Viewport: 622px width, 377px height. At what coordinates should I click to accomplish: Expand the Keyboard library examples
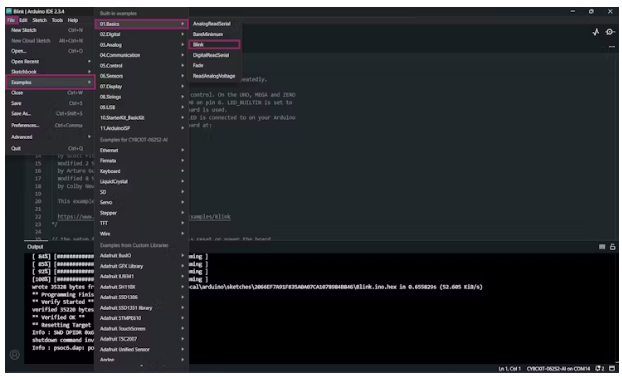coord(142,171)
